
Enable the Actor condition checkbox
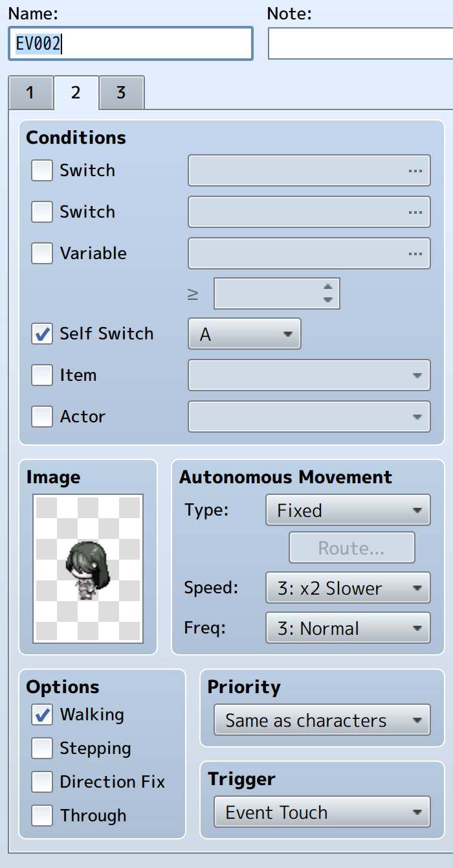click(42, 417)
